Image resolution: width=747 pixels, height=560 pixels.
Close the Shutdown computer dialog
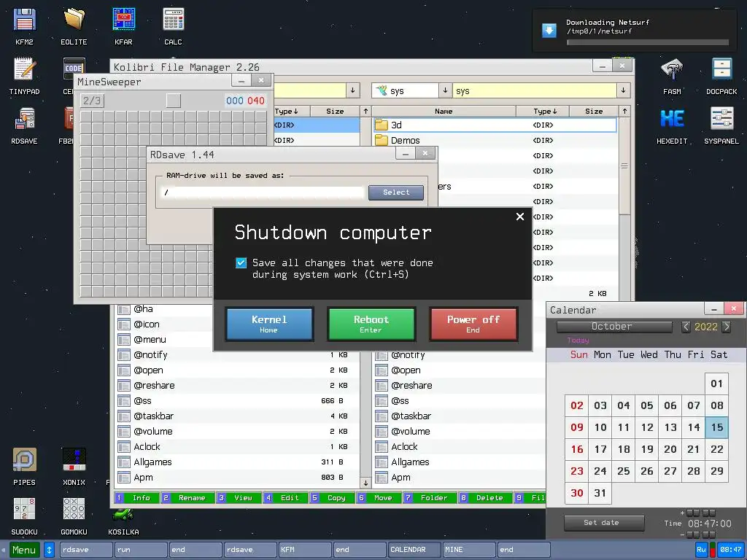click(x=520, y=217)
